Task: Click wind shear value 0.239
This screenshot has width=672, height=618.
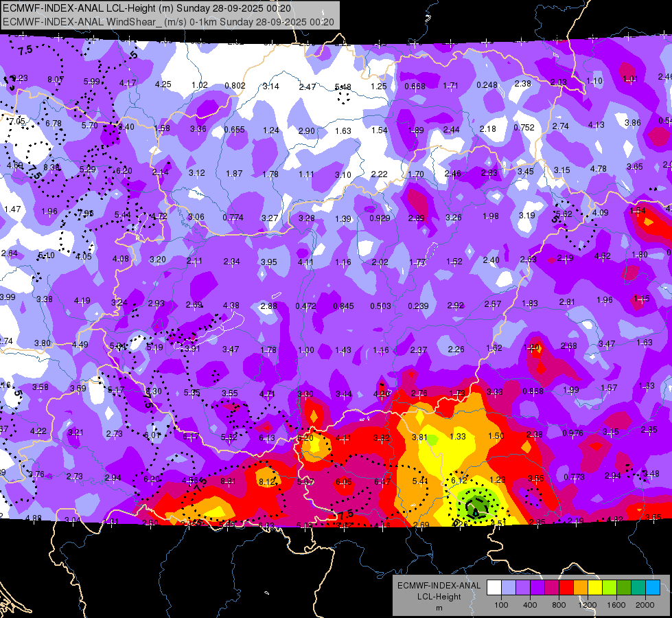Action: coord(418,306)
